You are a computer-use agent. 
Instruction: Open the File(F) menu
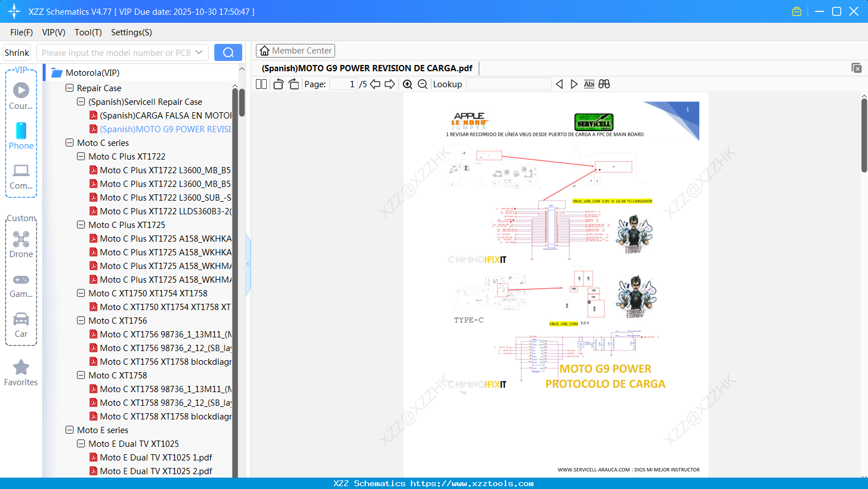click(22, 32)
